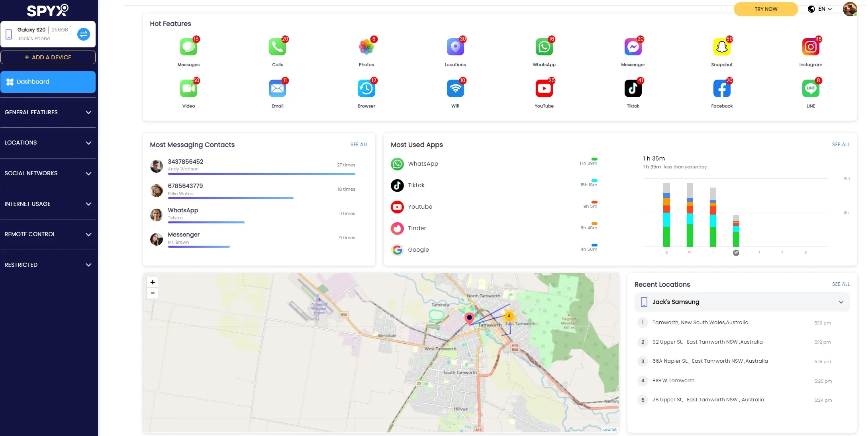
Task: Expand the INTERNET USAGE section
Action: [x=48, y=204]
